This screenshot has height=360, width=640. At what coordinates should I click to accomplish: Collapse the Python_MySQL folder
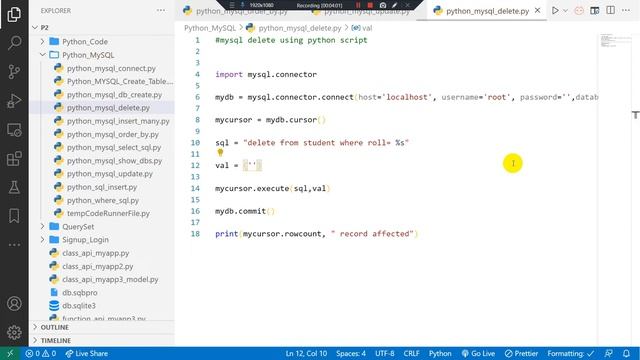point(102,55)
